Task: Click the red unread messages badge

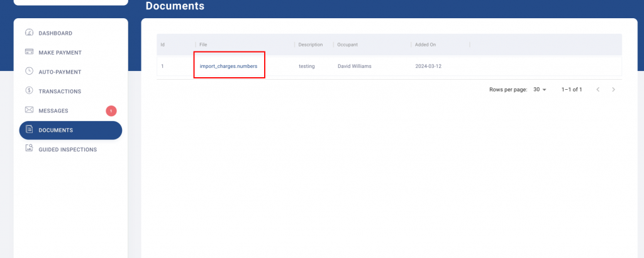Action: pyautogui.click(x=111, y=111)
